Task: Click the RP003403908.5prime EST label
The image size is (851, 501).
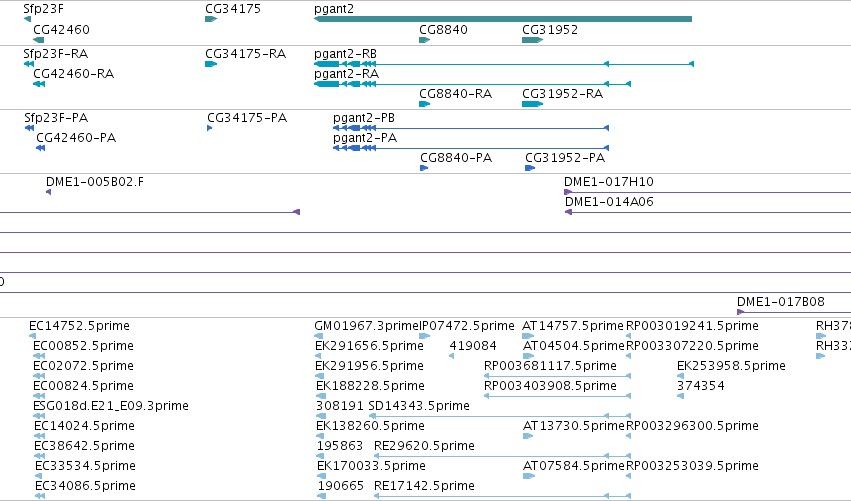Action: (x=550, y=386)
